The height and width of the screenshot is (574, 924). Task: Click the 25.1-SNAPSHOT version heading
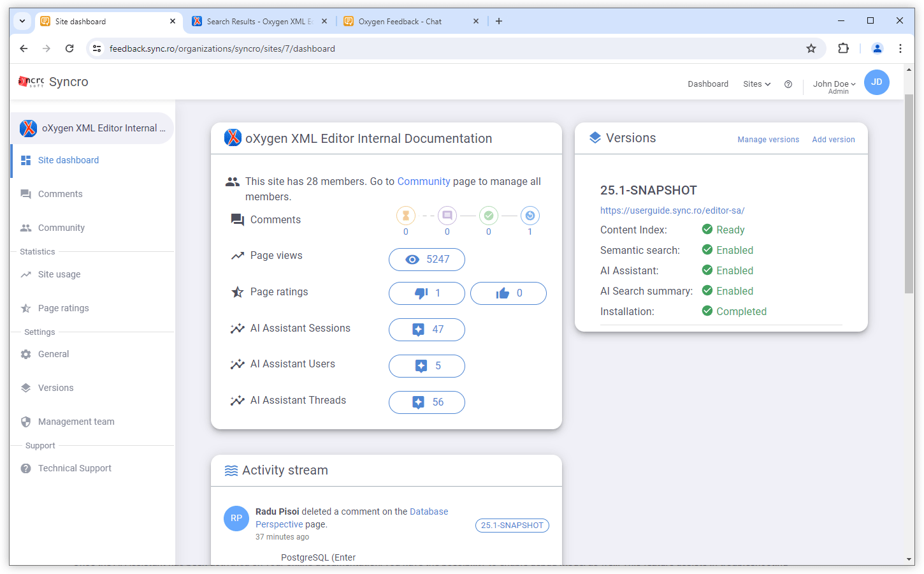[x=649, y=190]
